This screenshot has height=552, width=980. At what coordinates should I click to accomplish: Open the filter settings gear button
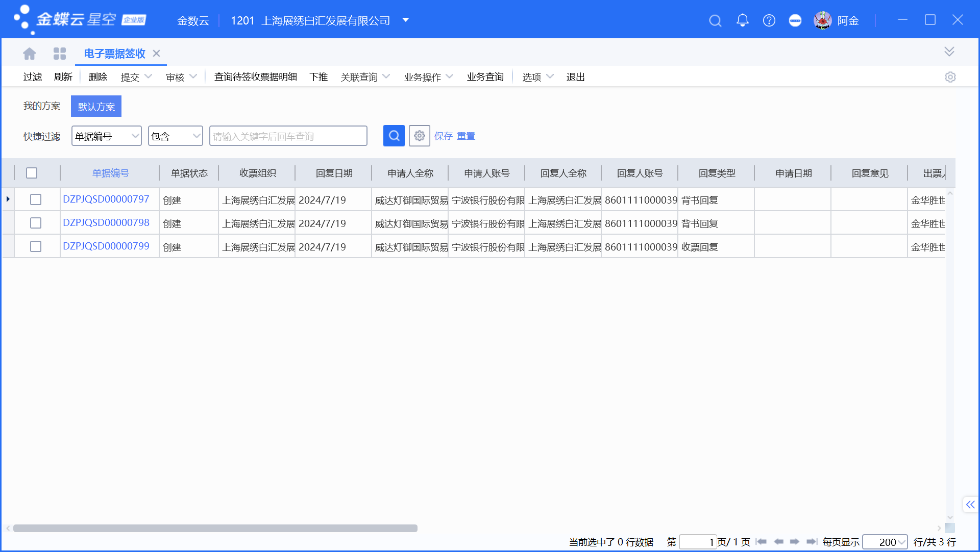[420, 136]
